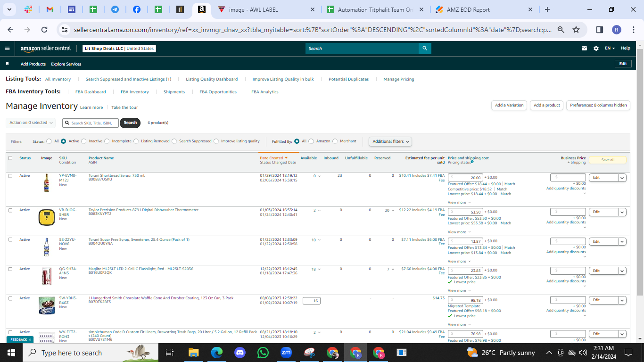This screenshot has width=644, height=362.
Task: Click the price field showing 53.50
Action: [x=465, y=212]
